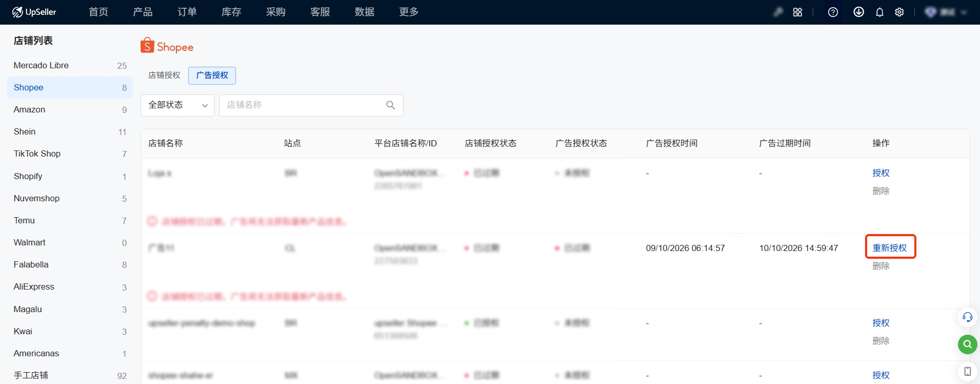Viewport: 980px width, 384px height.
Task: Click the 站点 column header
Action: pos(292,143)
